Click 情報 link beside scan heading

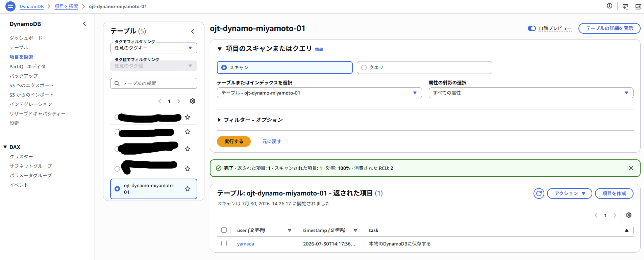click(319, 50)
